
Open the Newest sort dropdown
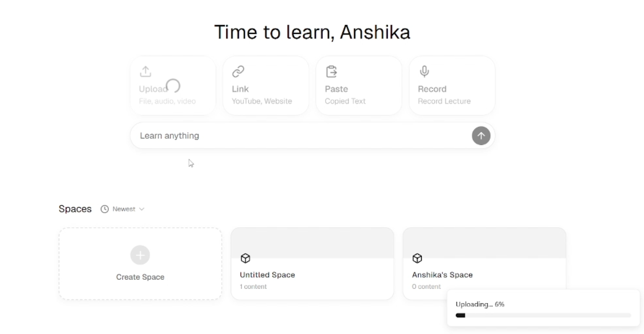(x=123, y=209)
